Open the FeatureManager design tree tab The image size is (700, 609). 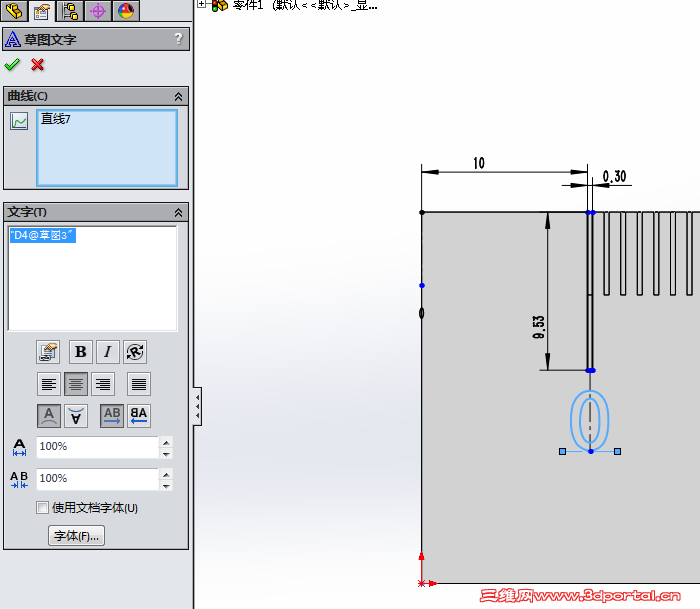[x=14, y=11]
